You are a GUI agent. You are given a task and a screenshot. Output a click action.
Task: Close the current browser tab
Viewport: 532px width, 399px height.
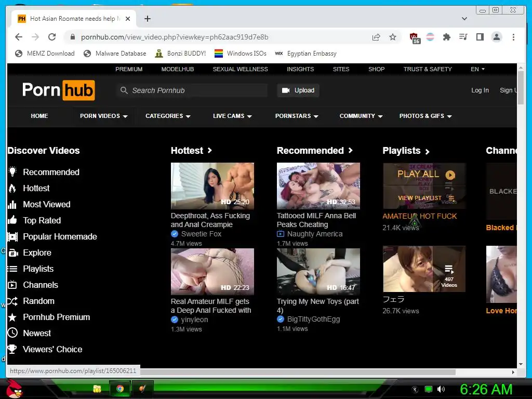coord(128,19)
